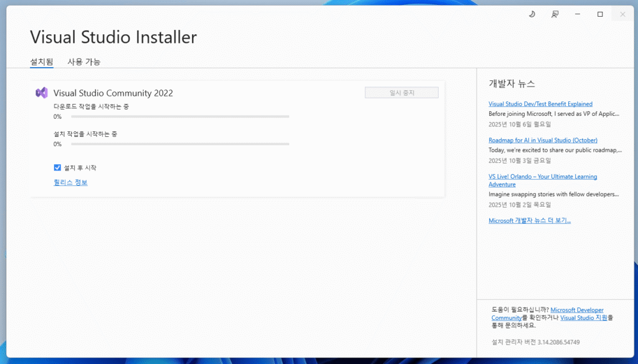Click the install progress bar
Viewport: 638px width, 364px height.
click(179, 144)
